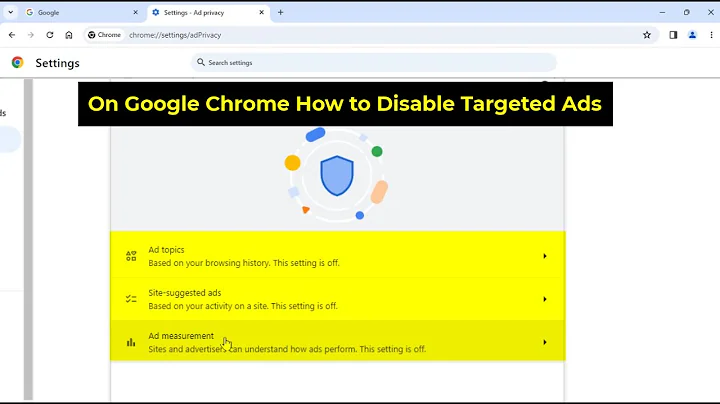Screen dimensions: 720x404
Task: Open the tab search dropdown arrow
Action: [11, 12]
